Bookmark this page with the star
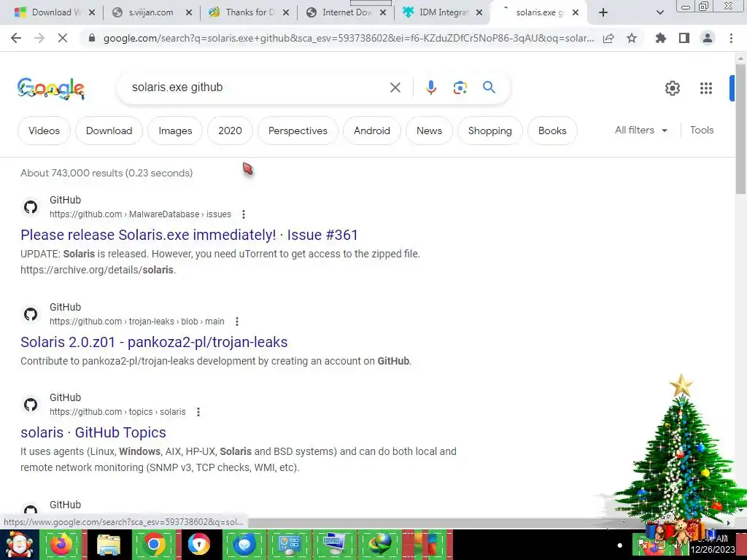This screenshot has width=747, height=560. point(632,38)
